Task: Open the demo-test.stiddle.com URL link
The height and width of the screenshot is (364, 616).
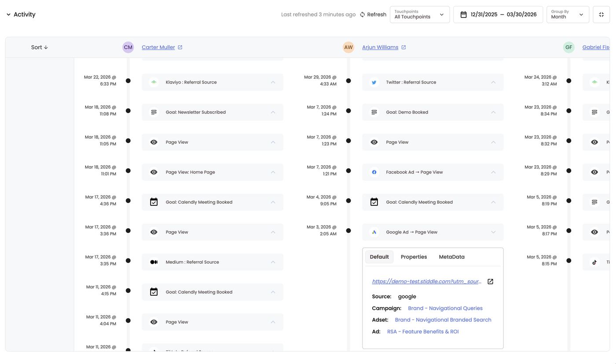Action: 427,281
